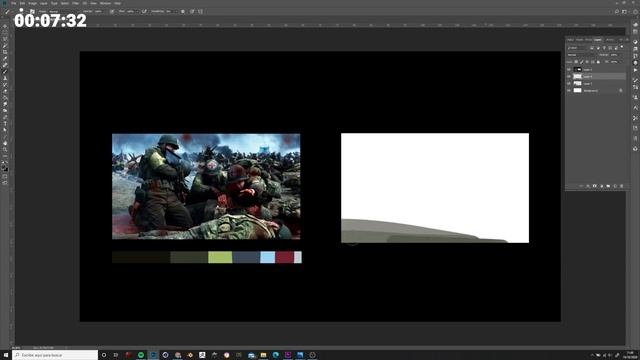Click the white painting canvas area
Viewport: 640px width, 360px height.
(435, 188)
